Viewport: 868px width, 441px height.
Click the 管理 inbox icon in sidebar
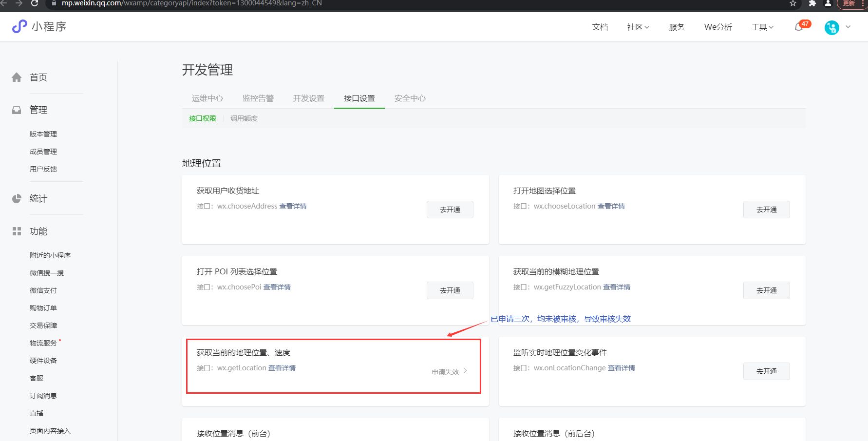[17, 110]
